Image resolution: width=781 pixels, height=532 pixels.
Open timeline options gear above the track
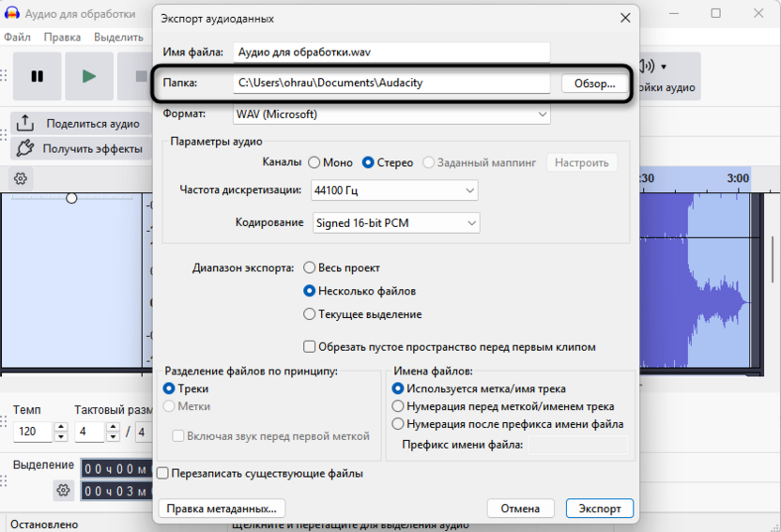tap(21, 178)
